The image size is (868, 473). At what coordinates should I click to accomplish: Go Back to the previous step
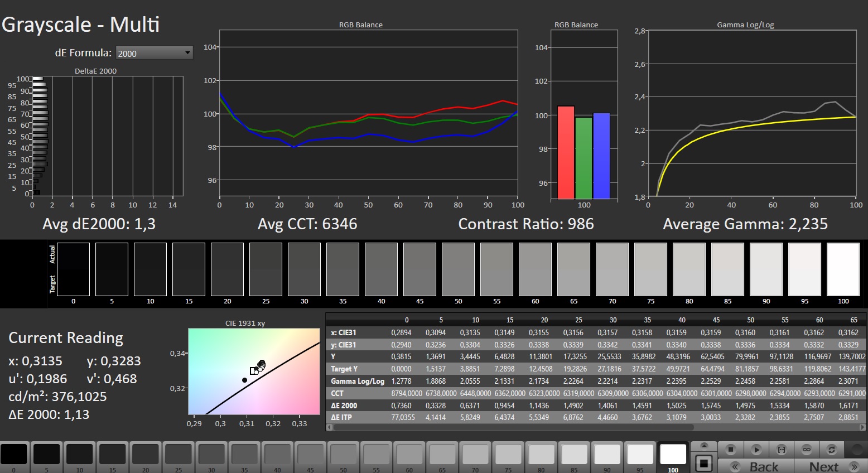pyautogui.click(x=756, y=466)
